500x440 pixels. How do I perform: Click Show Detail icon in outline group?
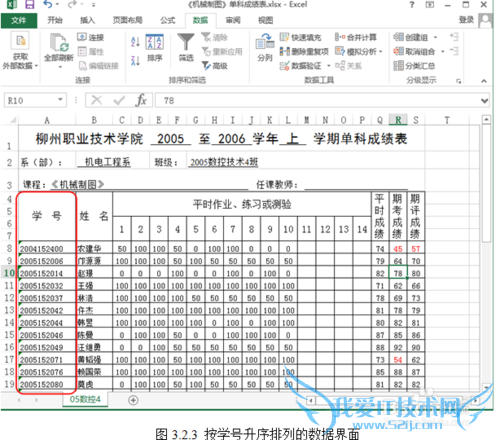pyautogui.click(x=454, y=37)
